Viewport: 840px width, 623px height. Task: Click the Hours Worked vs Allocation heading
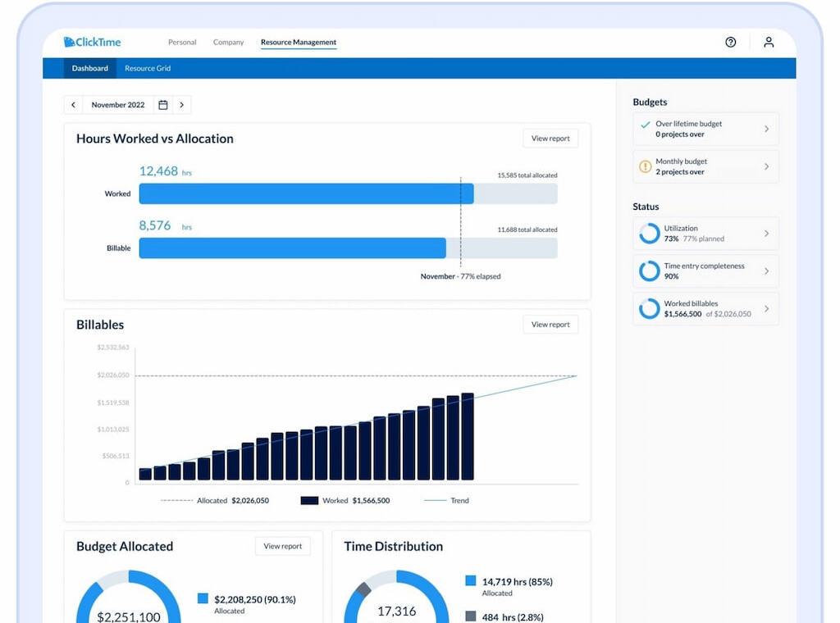155,139
